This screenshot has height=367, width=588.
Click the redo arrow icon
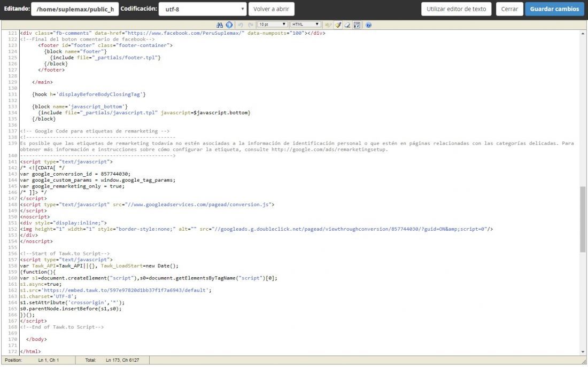tap(250, 25)
